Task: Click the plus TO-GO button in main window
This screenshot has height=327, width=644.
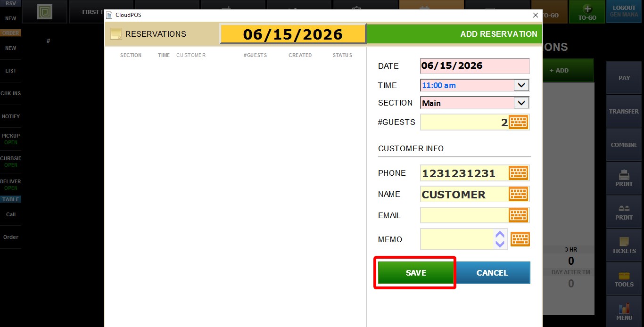Action: coord(587,12)
